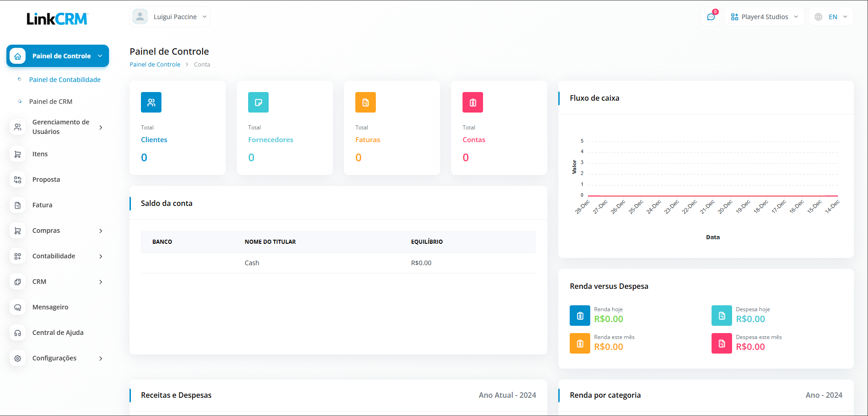Click the Painel de Controle breadcrumb link
868x416 pixels.
coord(155,65)
